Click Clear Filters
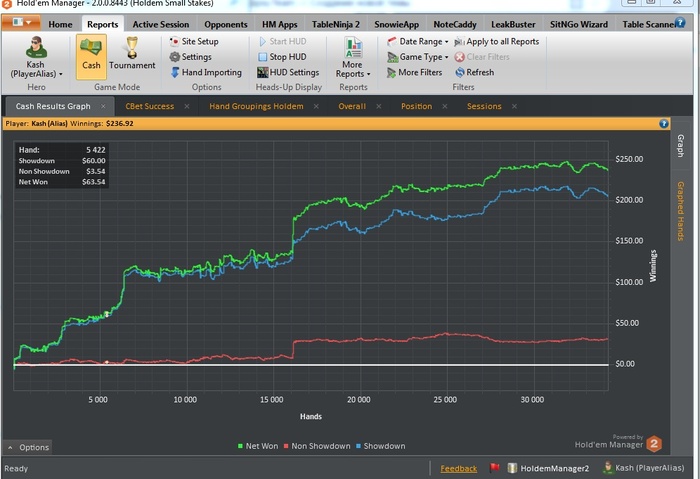 click(x=482, y=57)
